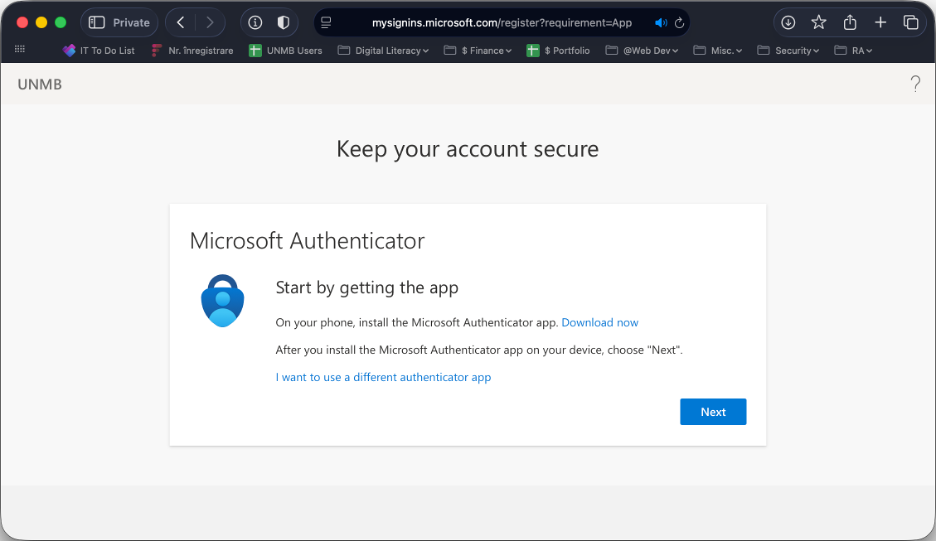Click the help question mark icon
The image size is (936, 542).
[915, 84]
